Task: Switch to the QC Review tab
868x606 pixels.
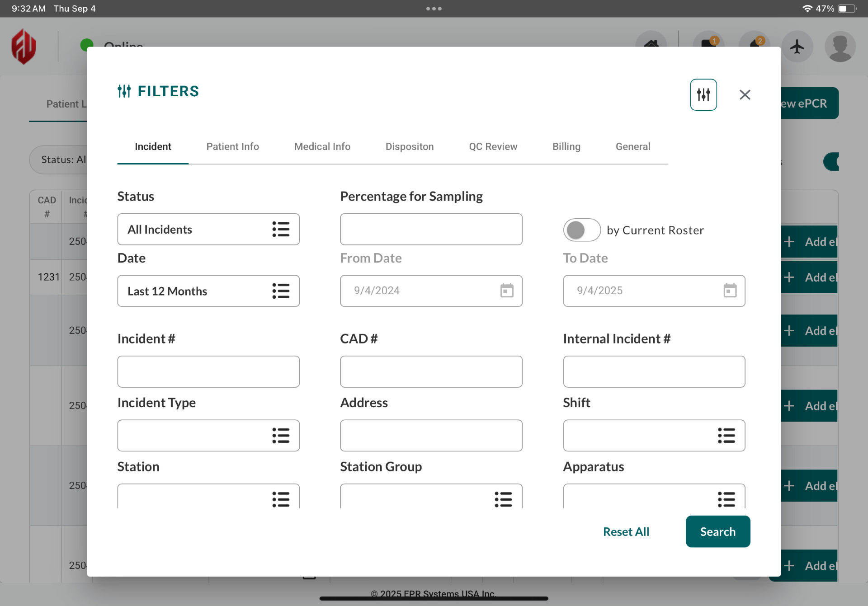Action: click(493, 146)
